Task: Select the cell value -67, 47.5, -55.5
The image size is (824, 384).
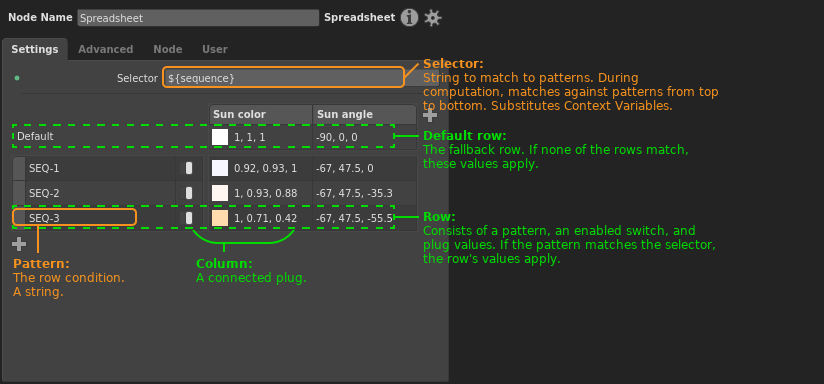Action: tap(354, 219)
